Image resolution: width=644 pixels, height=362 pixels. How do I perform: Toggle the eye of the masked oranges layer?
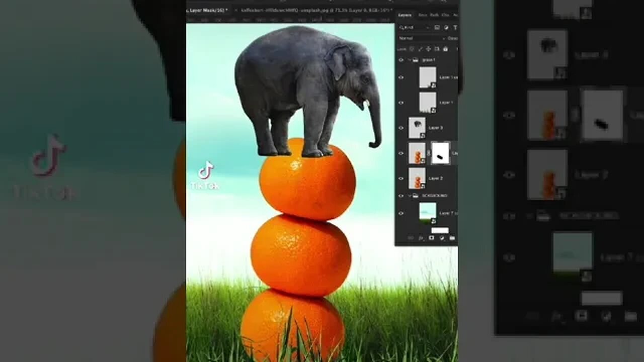tap(401, 153)
